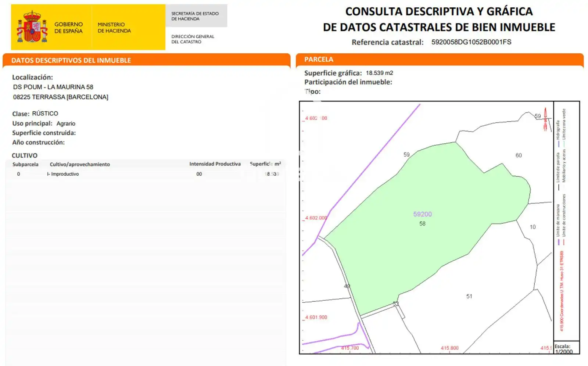Click the Intensidad Productiva column header
The width and height of the screenshot is (588, 366).
tap(215, 164)
